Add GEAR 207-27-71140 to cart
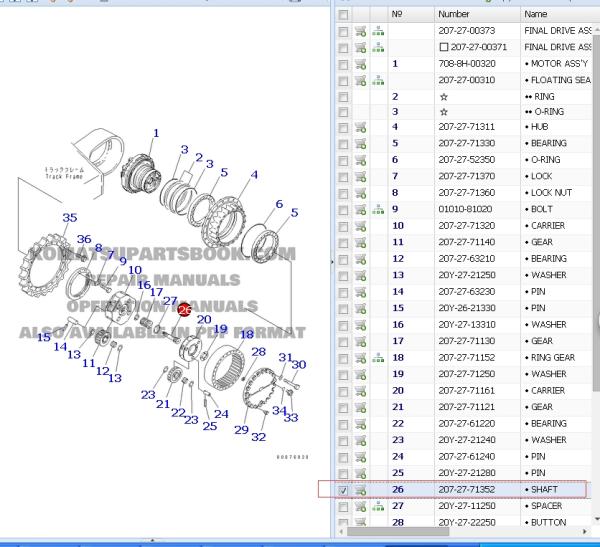The image size is (600, 547). coord(360,242)
